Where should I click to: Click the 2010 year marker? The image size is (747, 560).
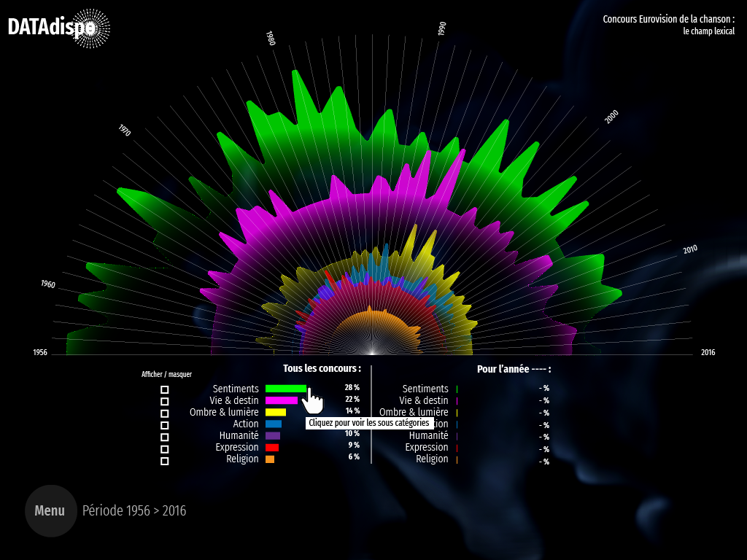[690, 249]
